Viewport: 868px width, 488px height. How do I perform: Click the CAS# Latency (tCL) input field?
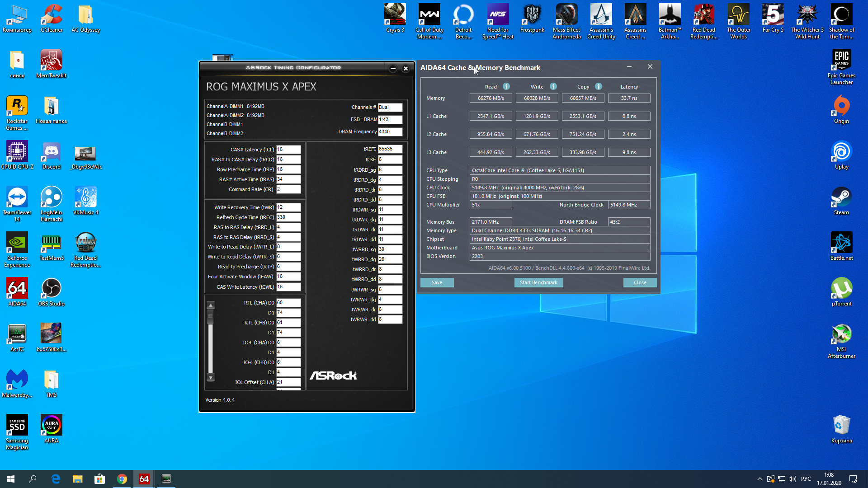click(x=288, y=150)
